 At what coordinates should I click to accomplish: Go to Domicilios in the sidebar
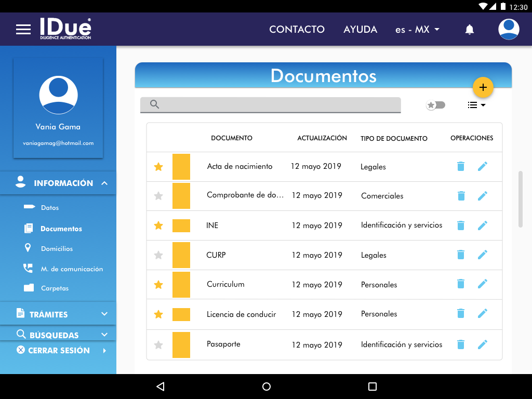tap(57, 249)
